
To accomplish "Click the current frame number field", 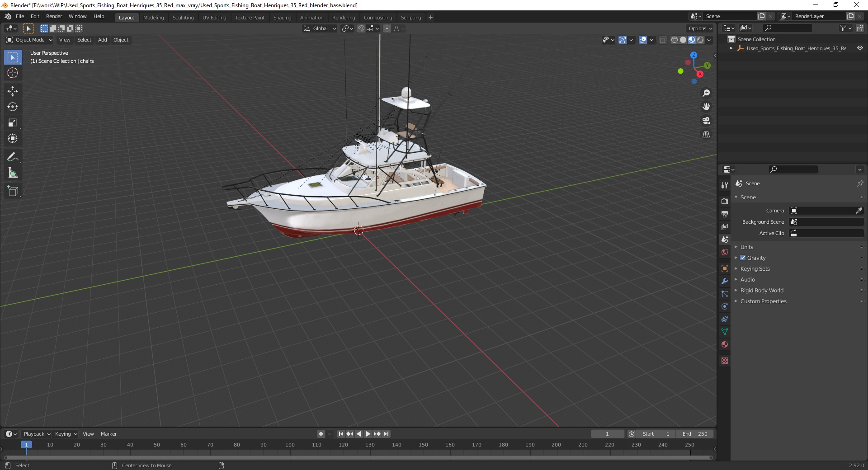I will point(607,434).
